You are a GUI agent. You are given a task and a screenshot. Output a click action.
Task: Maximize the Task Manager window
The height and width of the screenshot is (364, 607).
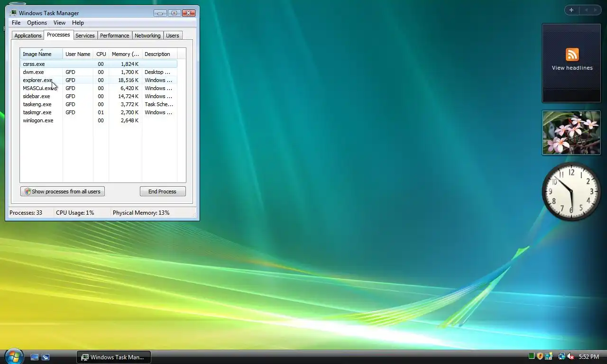[174, 13]
